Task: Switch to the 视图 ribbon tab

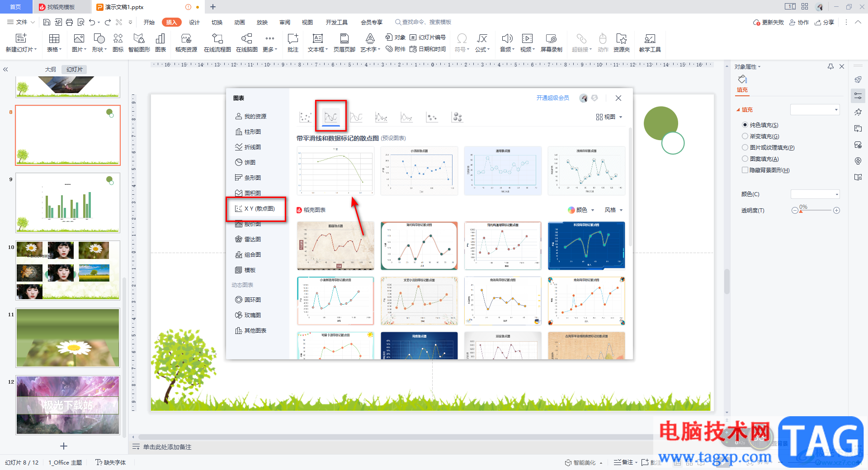Action: pyautogui.click(x=307, y=22)
